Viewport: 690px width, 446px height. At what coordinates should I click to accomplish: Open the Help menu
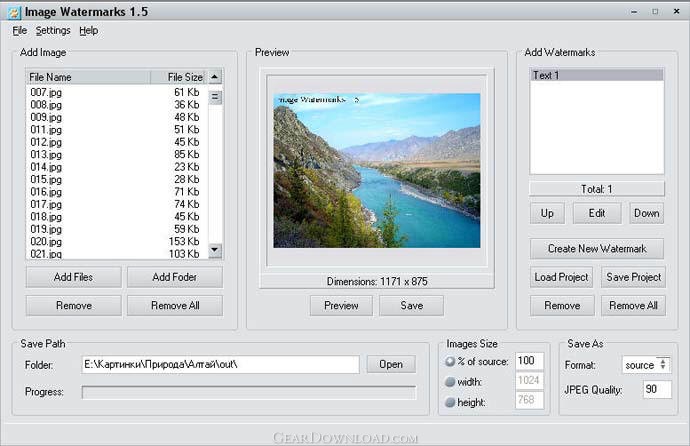(89, 31)
